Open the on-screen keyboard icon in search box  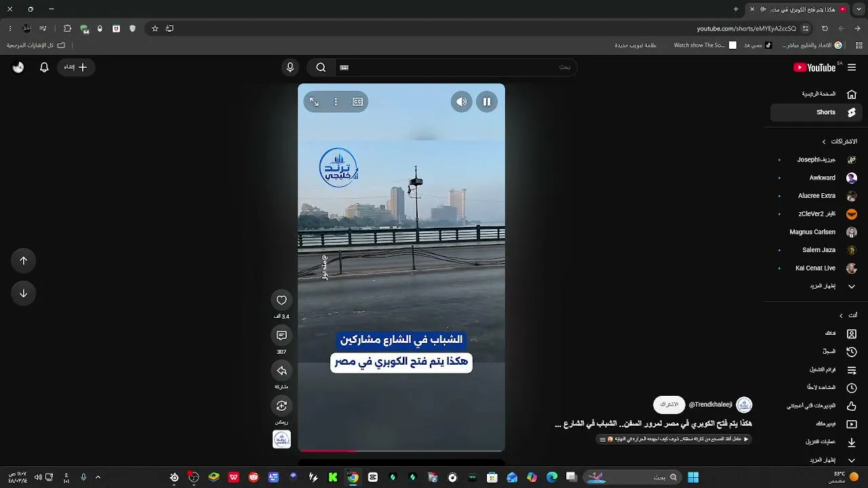tap(344, 67)
